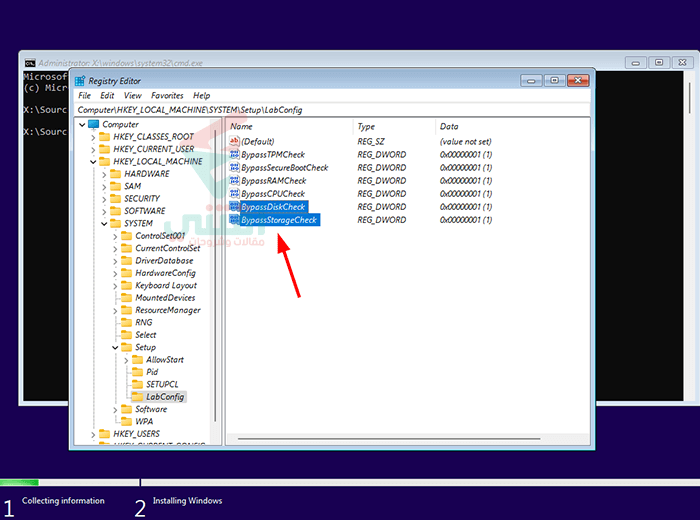700x520 pixels.
Task: Click the DriverDatabase folder icon
Action: [127, 261]
